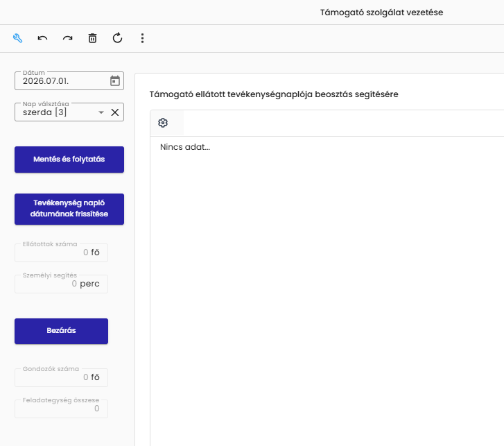Expand the Nap választása dropdown arrow
The image size is (504, 446).
point(101,112)
